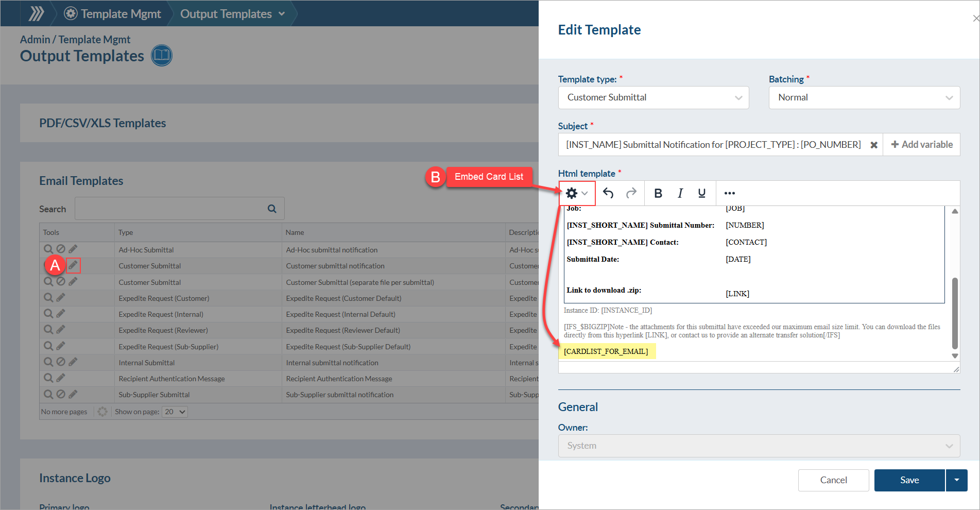Clear the Subject field with the X icon

coord(874,145)
